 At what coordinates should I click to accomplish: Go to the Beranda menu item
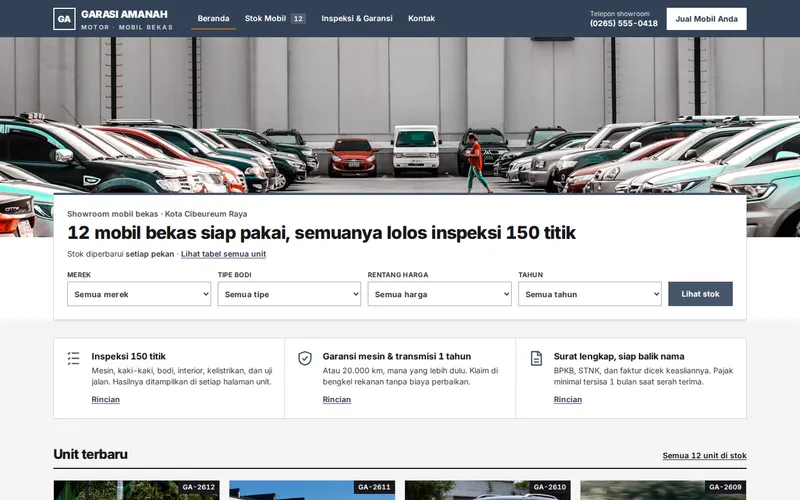click(x=213, y=18)
